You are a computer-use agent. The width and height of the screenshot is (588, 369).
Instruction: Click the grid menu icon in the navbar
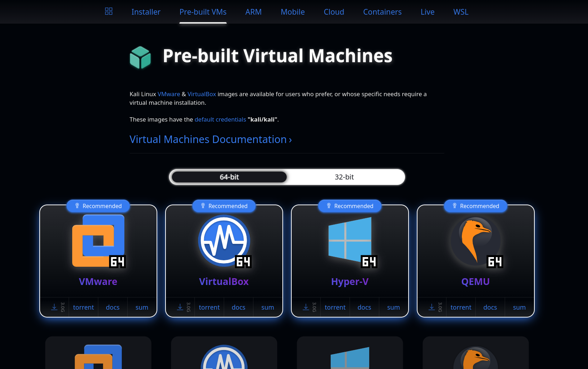tap(108, 11)
